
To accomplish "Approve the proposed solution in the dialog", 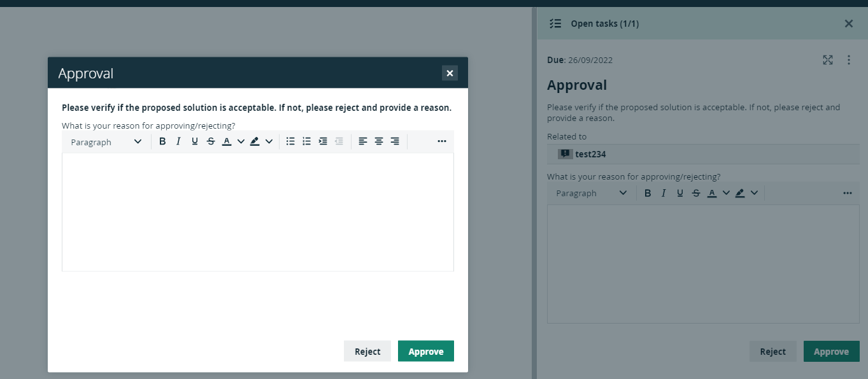I will click(x=426, y=351).
